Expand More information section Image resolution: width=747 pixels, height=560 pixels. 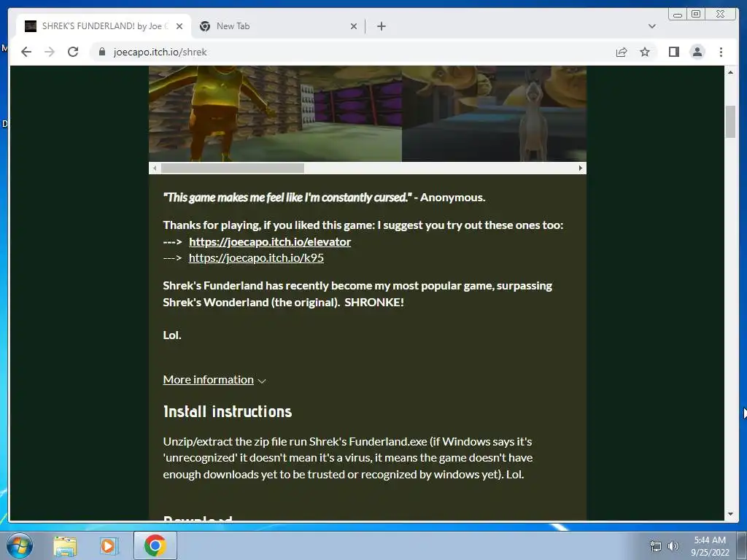[x=214, y=380]
